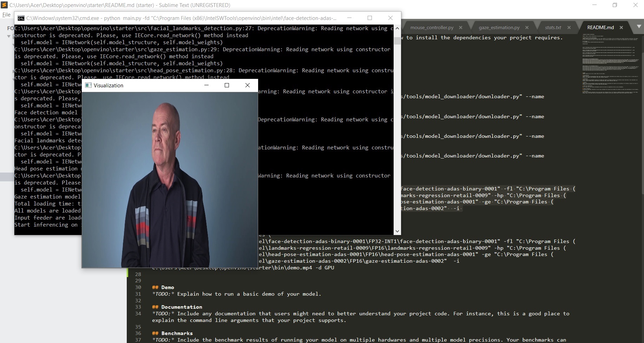This screenshot has width=644, height=343.
Task: Close the gaze_estimation.py tab using X
Action: 527,27
